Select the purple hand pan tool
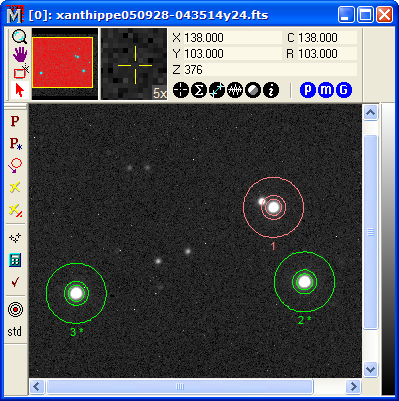This screenshot has height=401, width=399. (x=20, y=54)
